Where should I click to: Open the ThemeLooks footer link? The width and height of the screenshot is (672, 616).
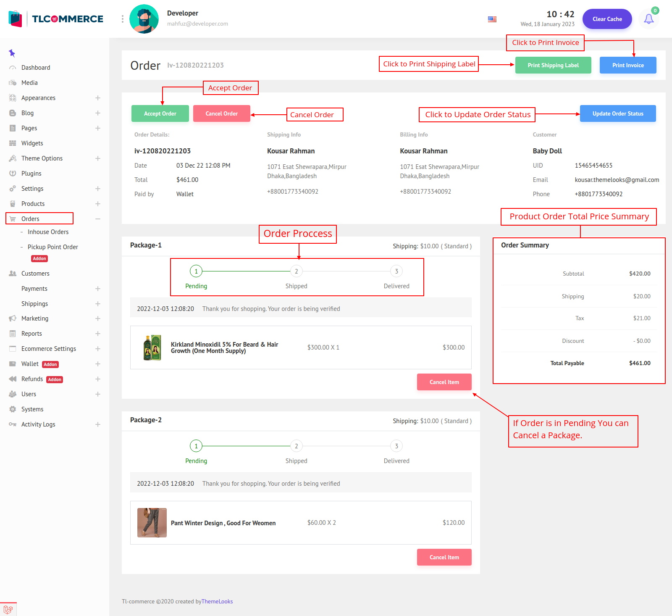click(217, 601)
